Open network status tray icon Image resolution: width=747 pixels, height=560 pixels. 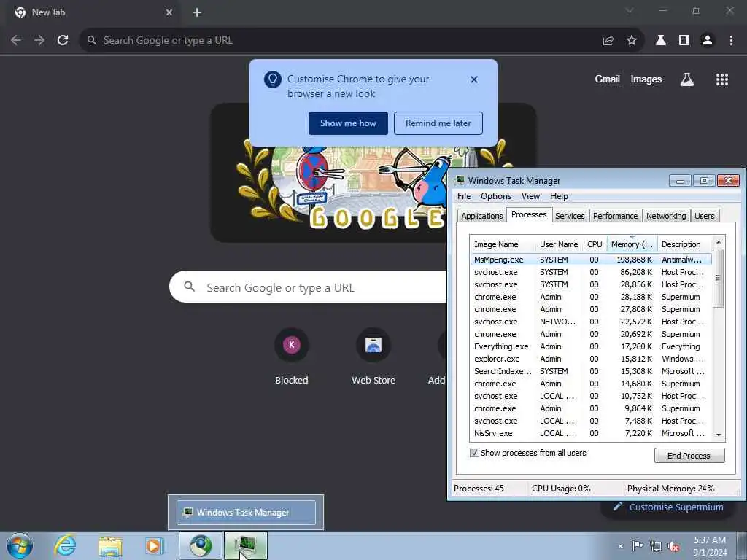pos(656,546)
